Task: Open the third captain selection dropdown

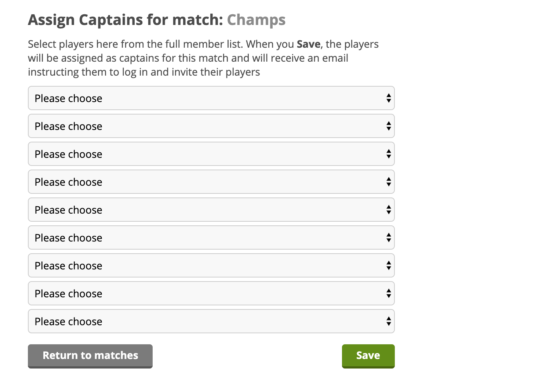Action: (x=211, y=154)
